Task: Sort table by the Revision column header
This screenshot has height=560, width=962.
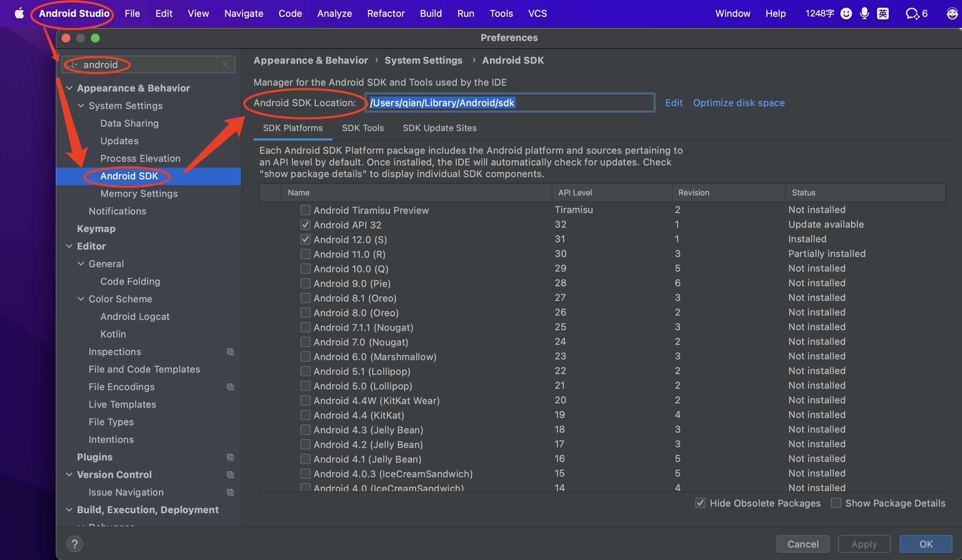Action: click(729, 193)
